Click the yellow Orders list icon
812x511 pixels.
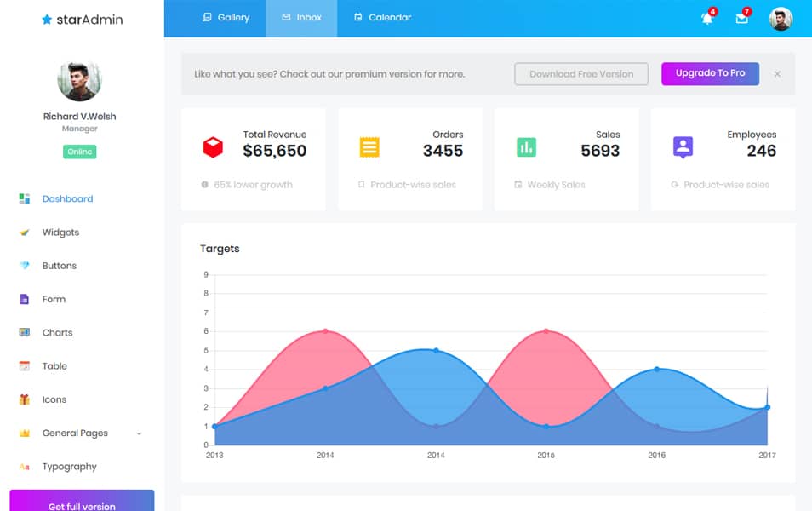point(369,145)
